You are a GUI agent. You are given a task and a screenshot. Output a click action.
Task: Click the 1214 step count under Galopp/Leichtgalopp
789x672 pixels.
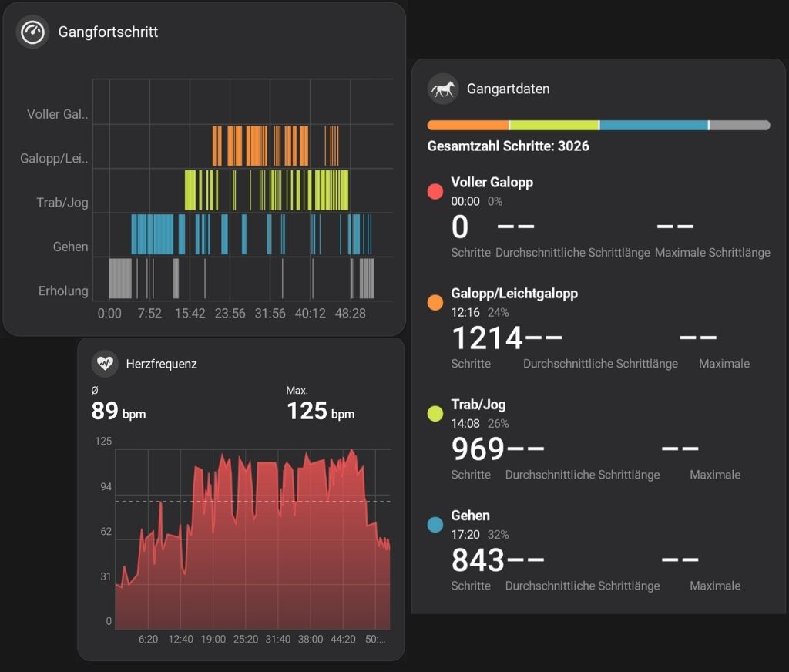[x=487, y=338]
